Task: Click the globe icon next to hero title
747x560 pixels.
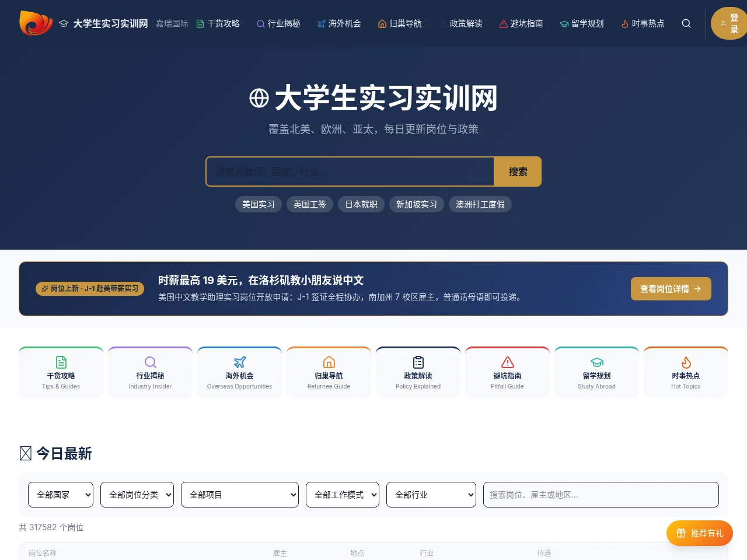Action: pos(259,98)
